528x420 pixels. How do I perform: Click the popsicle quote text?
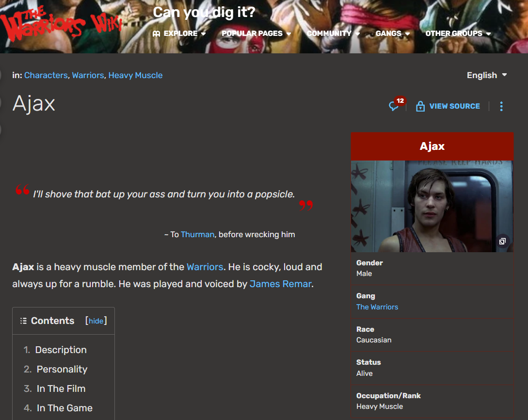coord(164,194)
